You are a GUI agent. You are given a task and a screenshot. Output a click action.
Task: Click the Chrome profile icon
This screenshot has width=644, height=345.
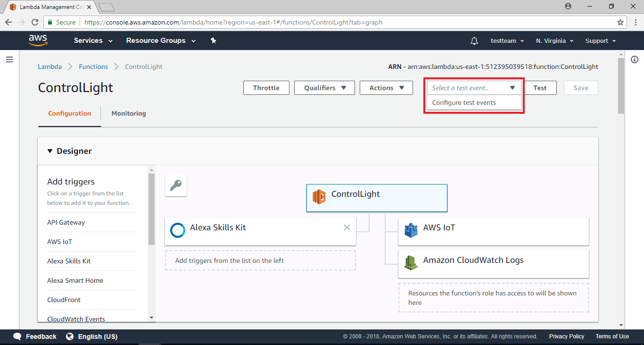(x=568, y=6)
